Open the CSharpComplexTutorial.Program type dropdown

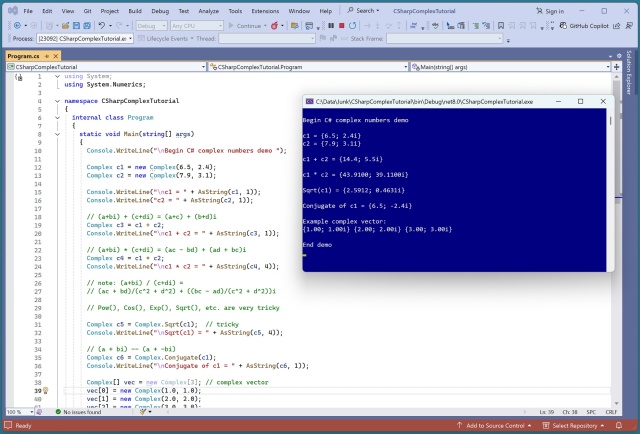(x=308, y=67)
